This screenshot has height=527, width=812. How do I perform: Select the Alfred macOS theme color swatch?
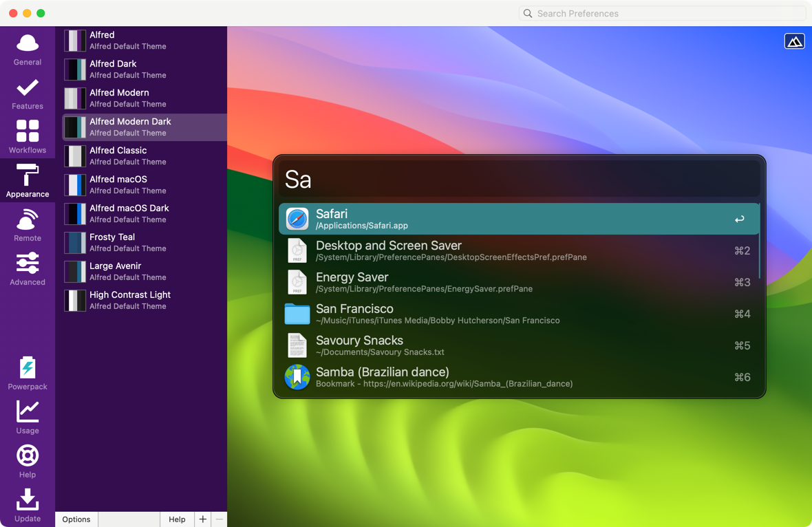[75, 185]
